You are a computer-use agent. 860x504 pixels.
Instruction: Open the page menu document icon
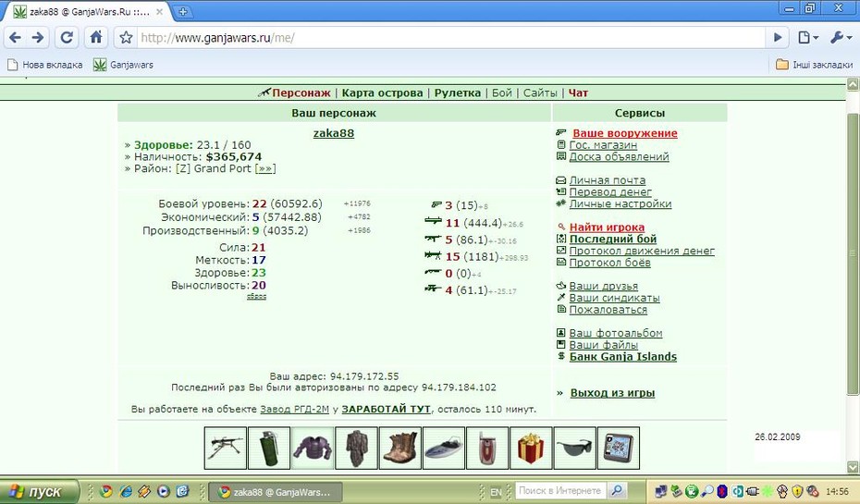(x=808, y=37)
